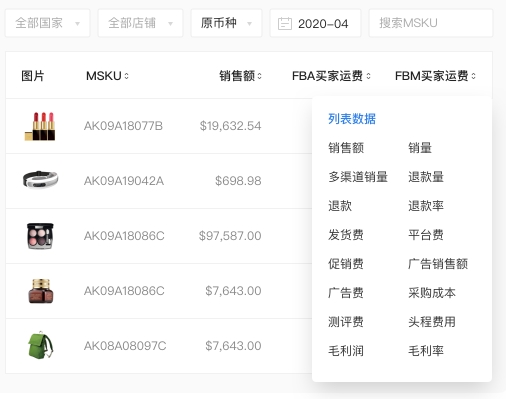This screenshot has width=506, height=399.
Task: Select 销售额 in the column menu
Action: (346, 148)
